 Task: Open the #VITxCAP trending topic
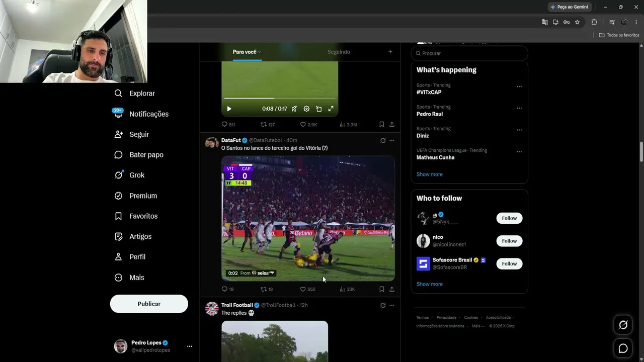429,93
